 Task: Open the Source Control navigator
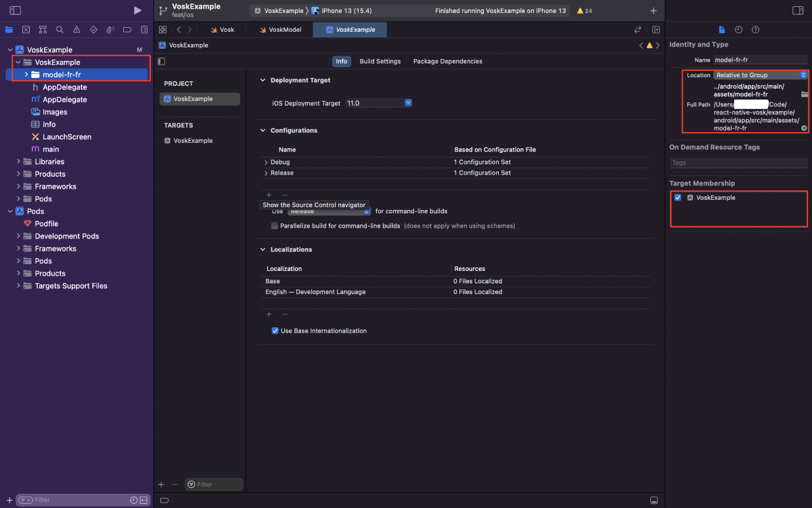point(26,30)
